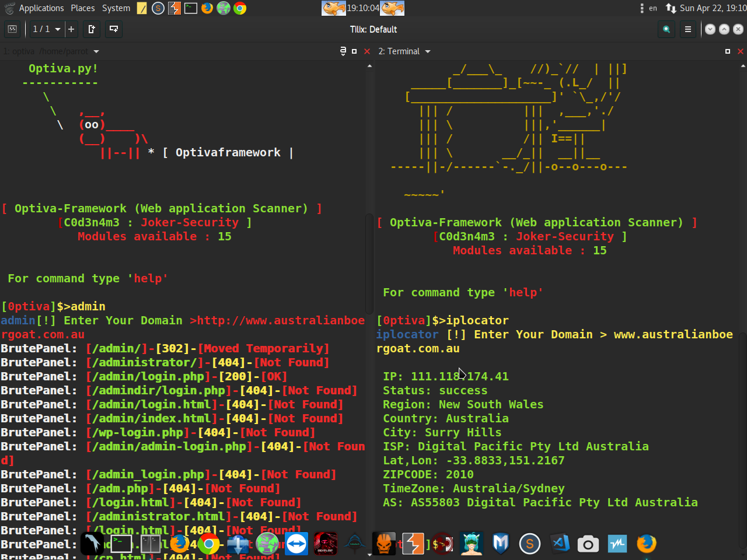
Task: Open Google Chrome from the top panel
Action: [240, 8]
